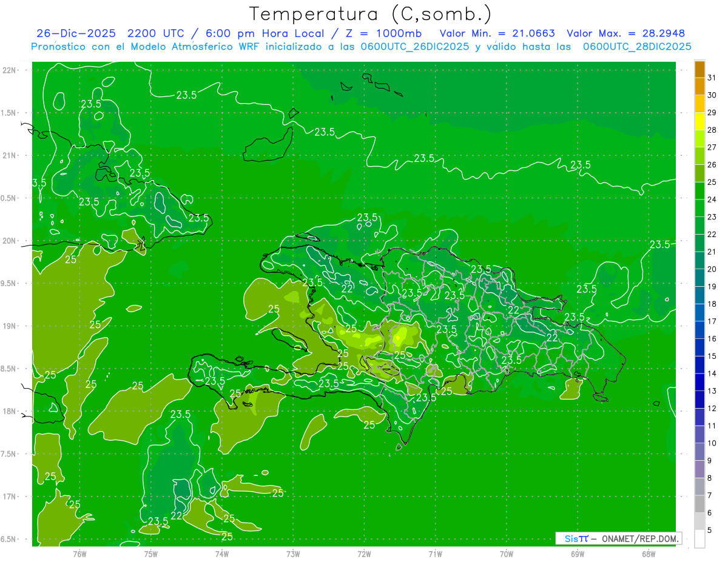The image size is (728, 562).
Task: Click the '18' color scale value
Action: pos(712,304)
